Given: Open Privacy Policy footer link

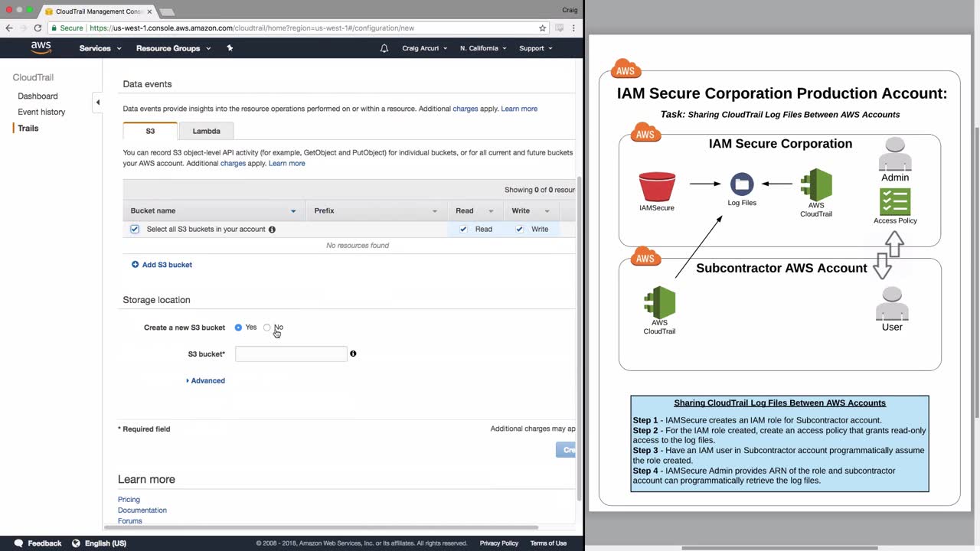Looking at the screenshot, I should click(499, 543).
